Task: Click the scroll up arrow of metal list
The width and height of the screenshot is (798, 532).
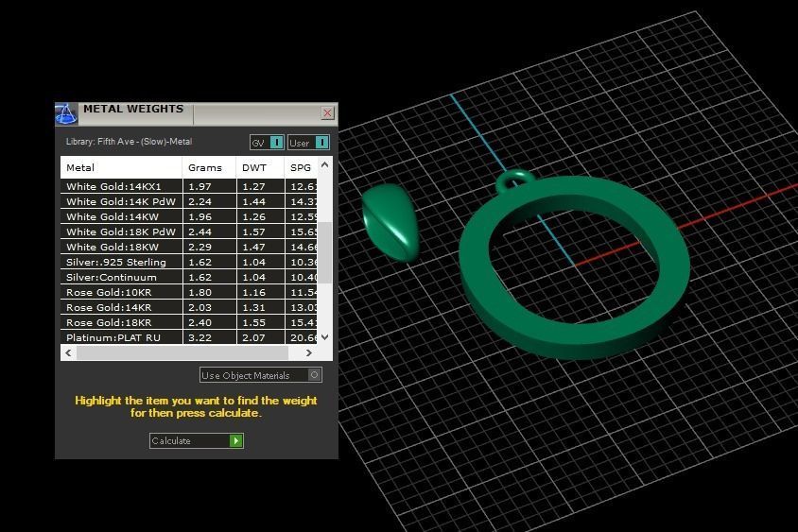Action: (324, 164)
